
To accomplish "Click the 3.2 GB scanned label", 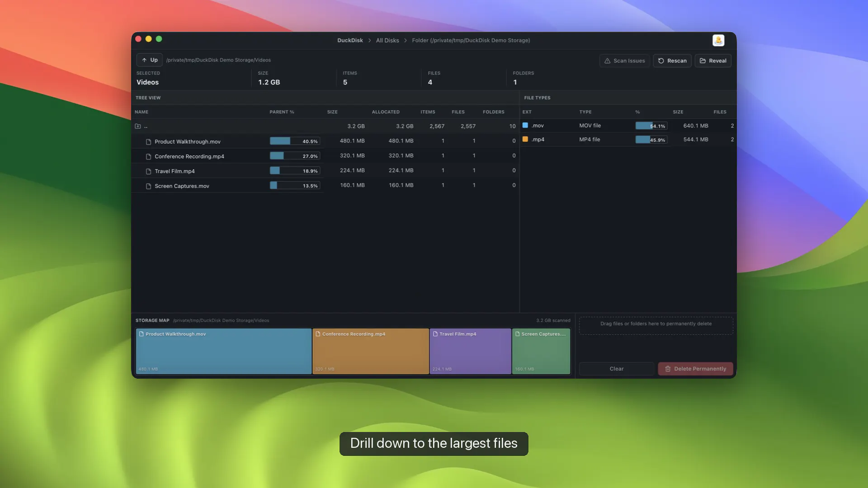I will (x=553, y=321).
